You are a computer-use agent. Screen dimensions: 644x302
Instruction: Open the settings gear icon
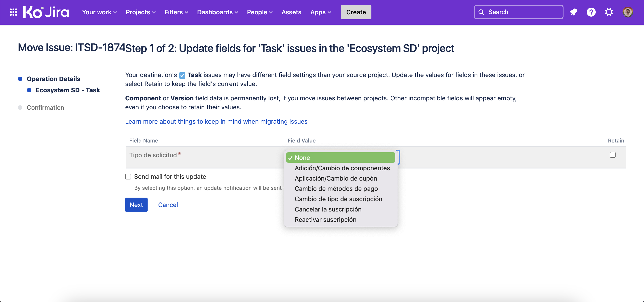[609, 12]
